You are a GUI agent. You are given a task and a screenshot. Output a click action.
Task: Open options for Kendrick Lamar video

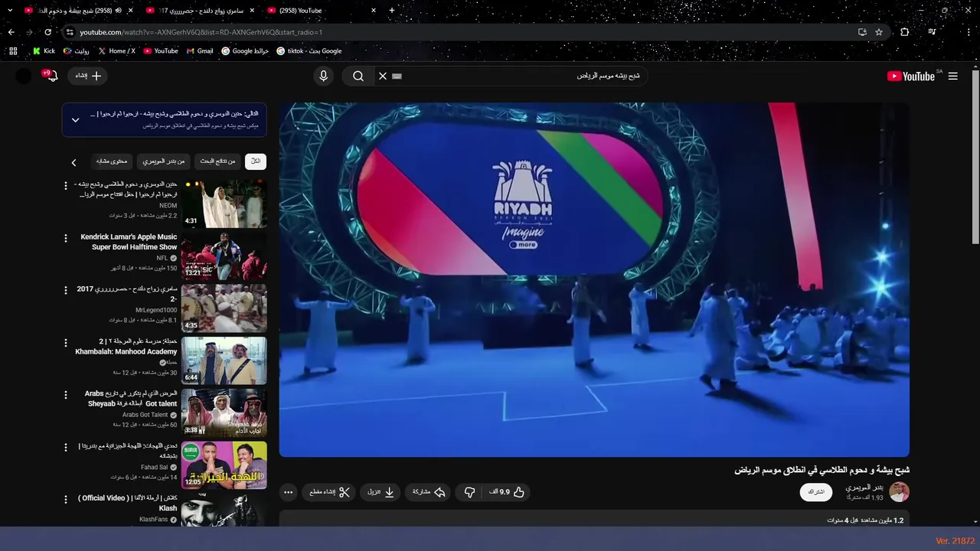(66, 239)
